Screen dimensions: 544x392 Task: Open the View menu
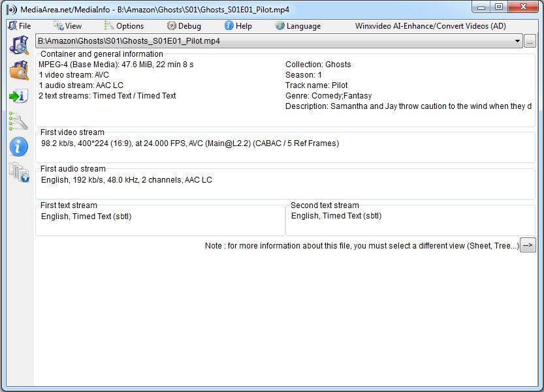tap(67, 26)
